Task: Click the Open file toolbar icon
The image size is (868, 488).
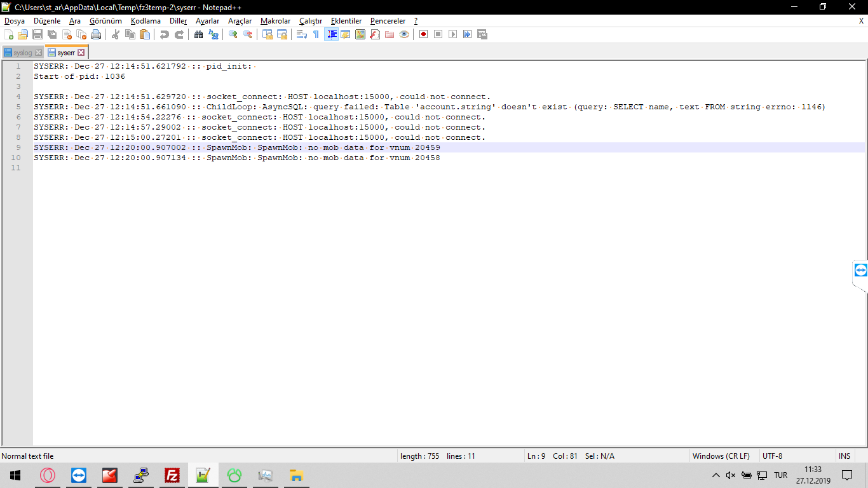Action: tap(23, 34)
